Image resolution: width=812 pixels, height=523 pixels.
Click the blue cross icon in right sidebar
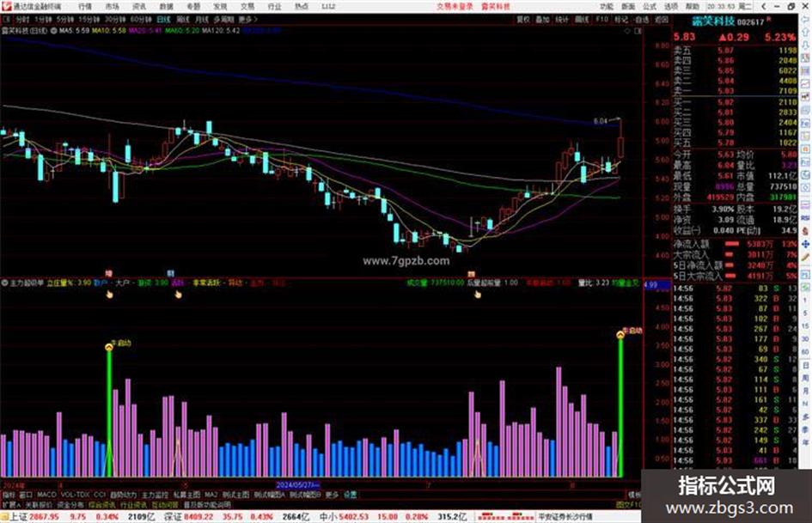pyautogui.click(x=806, y=243)
